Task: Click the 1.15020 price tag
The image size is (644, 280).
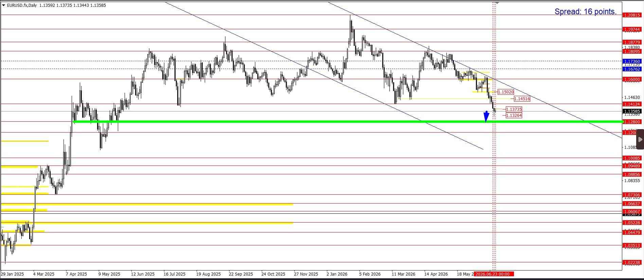Action: click(506, 92)
